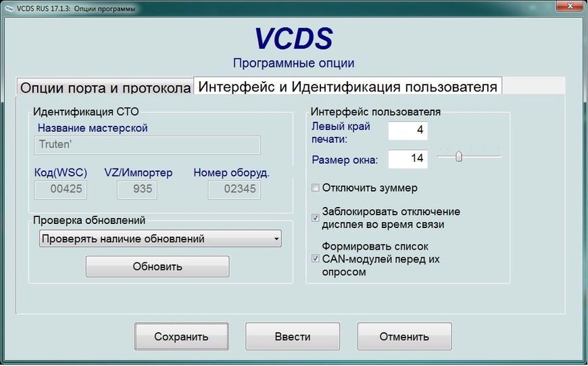Click the Обновить button
588x366 pixels.
(157, 267)
